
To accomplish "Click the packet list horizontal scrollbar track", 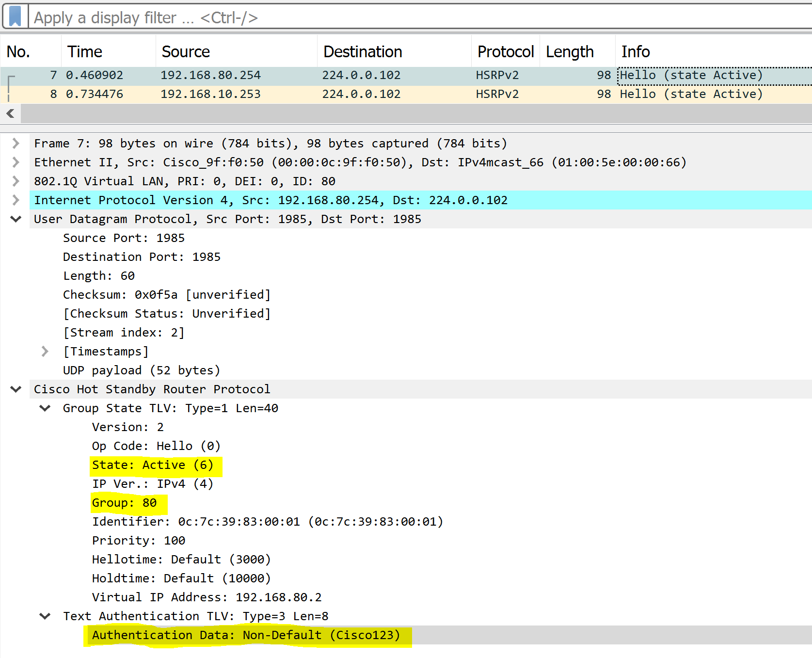I will coord(416,113).
